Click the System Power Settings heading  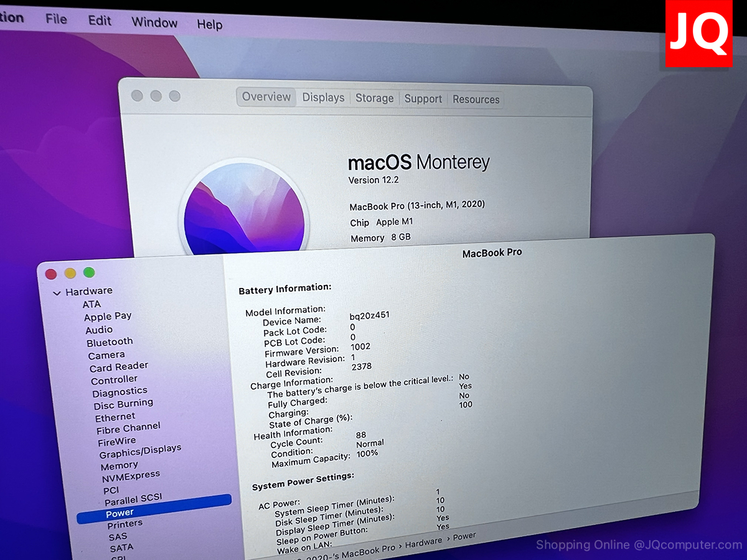(303, 481)
